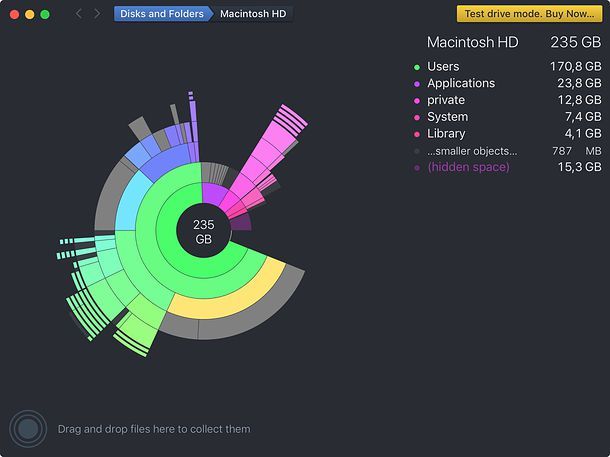Click the yellow segment of the sunburst

(233, 304)
